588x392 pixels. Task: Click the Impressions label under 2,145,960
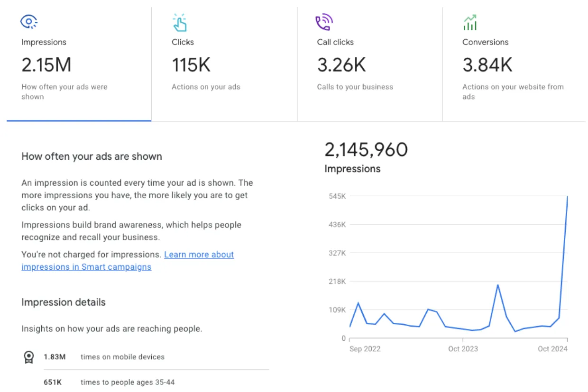point(352,169)
